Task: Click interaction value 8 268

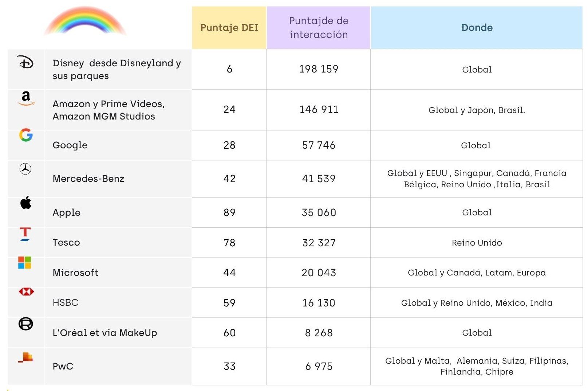Action: [319, 333]
